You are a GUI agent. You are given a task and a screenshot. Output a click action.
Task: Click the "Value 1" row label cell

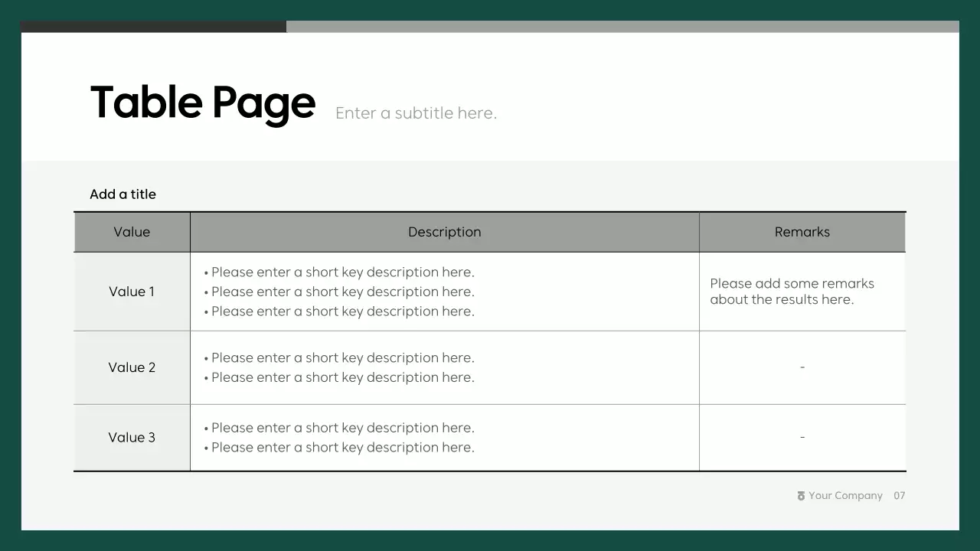pos(132,292)
